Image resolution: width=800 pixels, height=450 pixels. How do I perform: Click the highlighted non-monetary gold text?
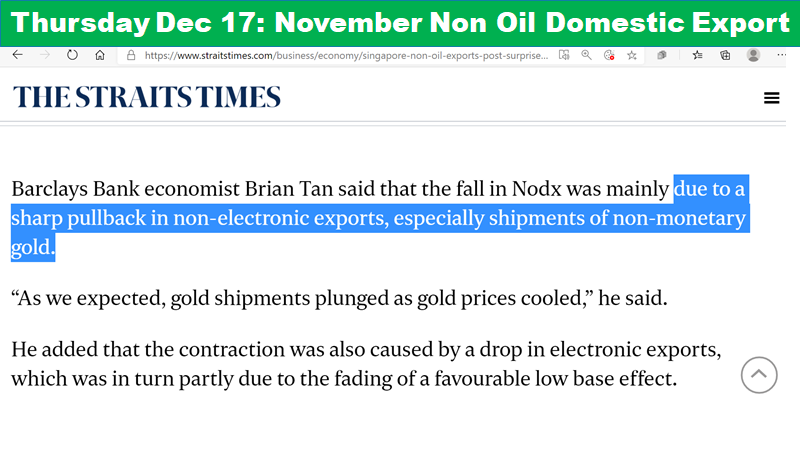coord(679,218)
